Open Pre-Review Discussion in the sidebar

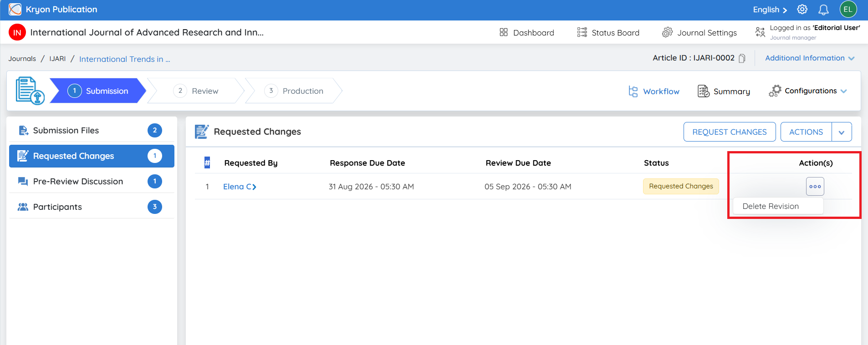click(92, 182)
